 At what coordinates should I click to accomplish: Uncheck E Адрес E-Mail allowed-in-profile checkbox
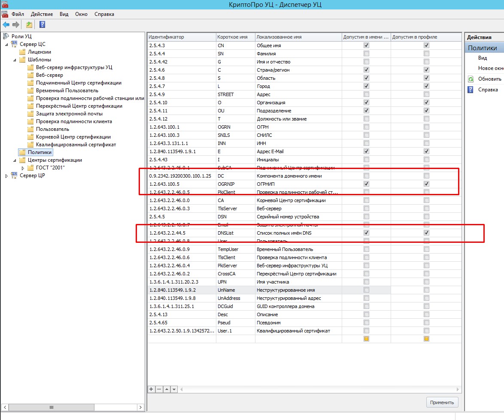click(x=427, y=151)
